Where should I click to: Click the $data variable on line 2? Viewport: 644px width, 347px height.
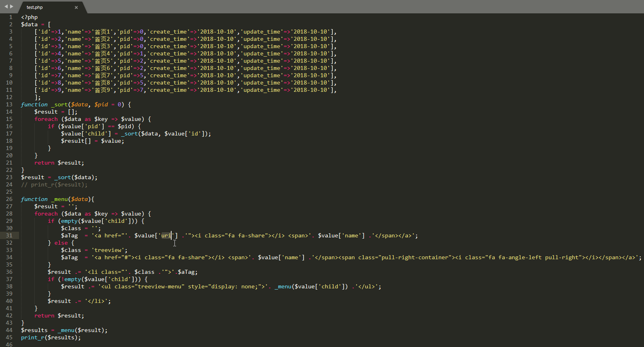pos(29,24)
